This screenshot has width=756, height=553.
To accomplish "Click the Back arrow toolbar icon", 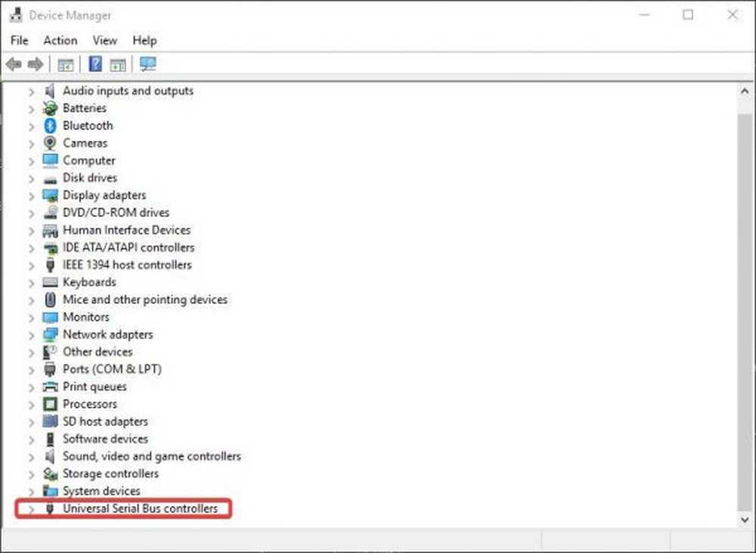I will 14,64.
